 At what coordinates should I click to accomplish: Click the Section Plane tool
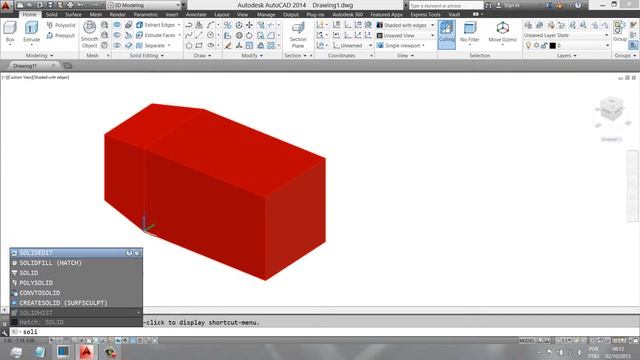pos(298,34)
